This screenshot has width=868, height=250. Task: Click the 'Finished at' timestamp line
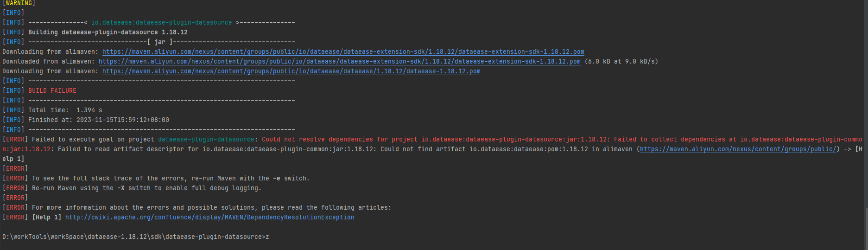[x=99, y=120]
